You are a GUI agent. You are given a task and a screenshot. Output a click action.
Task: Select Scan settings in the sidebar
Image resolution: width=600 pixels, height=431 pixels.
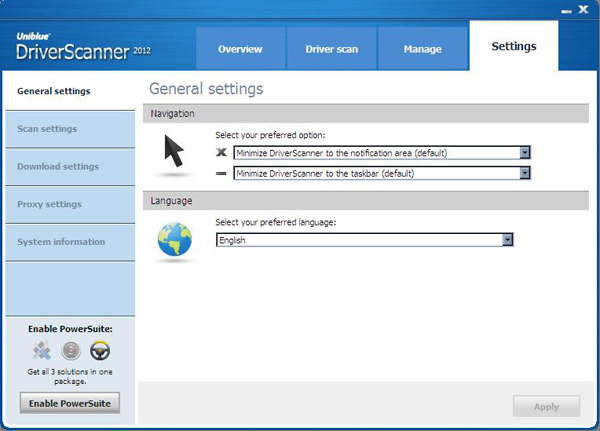click(x=47, y=129)
